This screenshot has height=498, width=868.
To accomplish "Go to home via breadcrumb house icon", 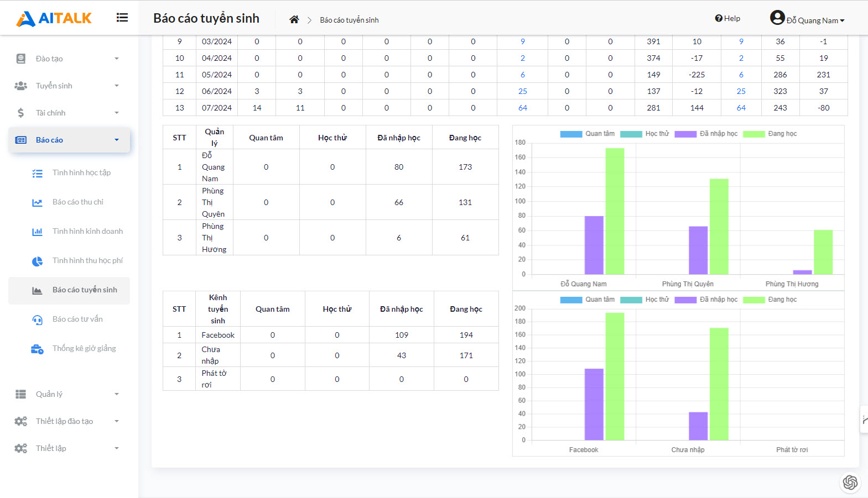I will 294,20.
